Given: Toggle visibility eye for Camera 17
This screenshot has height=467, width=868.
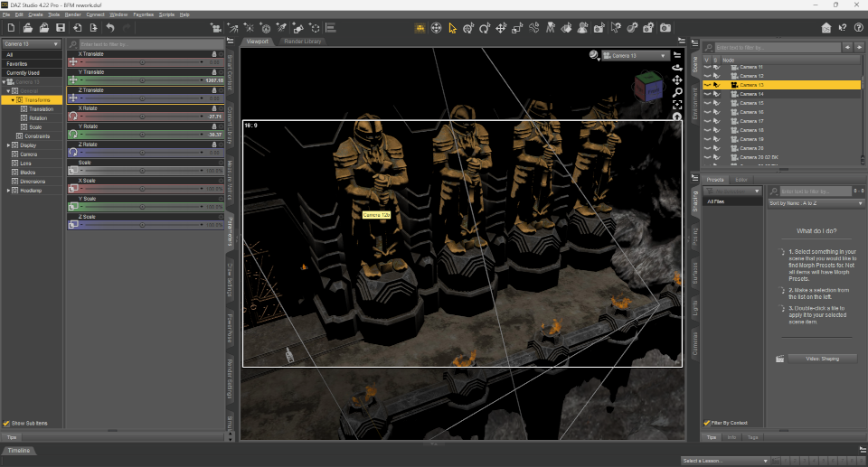Looking at the screenshot, I should point(707,121).
